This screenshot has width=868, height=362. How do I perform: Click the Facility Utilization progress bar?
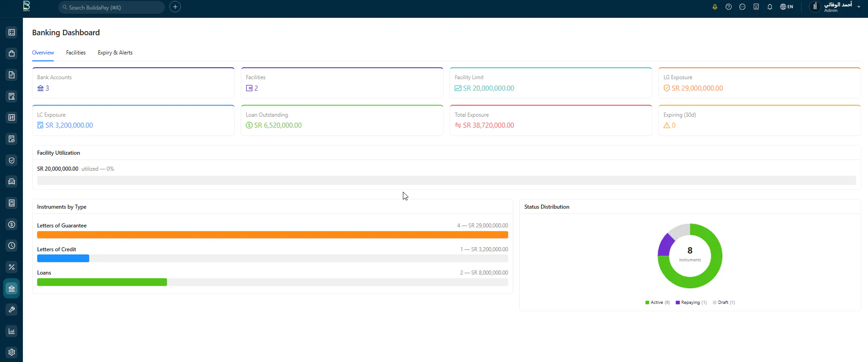446,180
